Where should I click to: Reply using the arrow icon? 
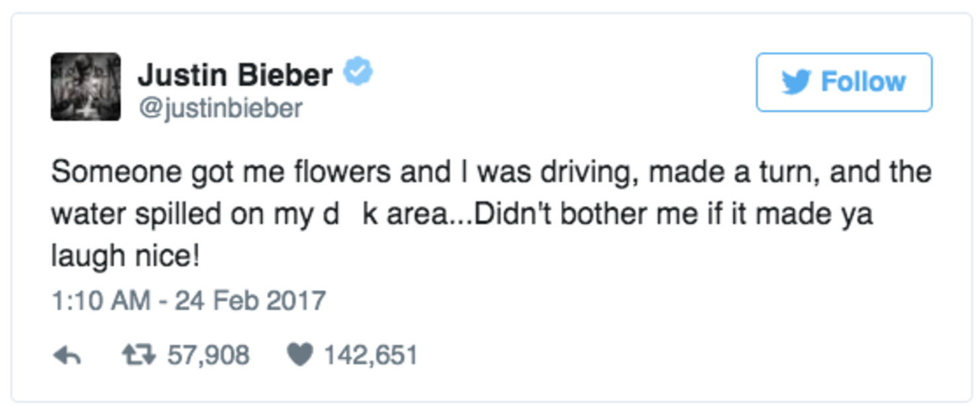(x=67, y=356)
